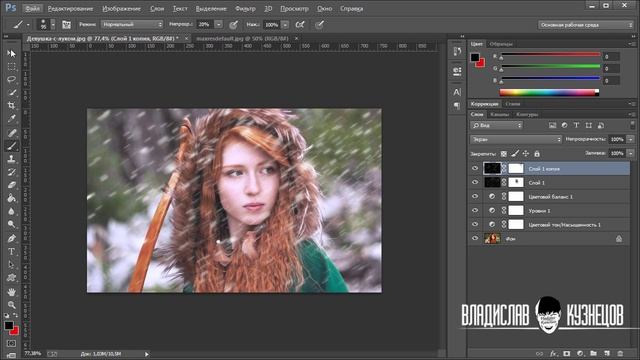Open the 'Файл' menu
The image size is (640, 360).
click(x=32, y=9)
